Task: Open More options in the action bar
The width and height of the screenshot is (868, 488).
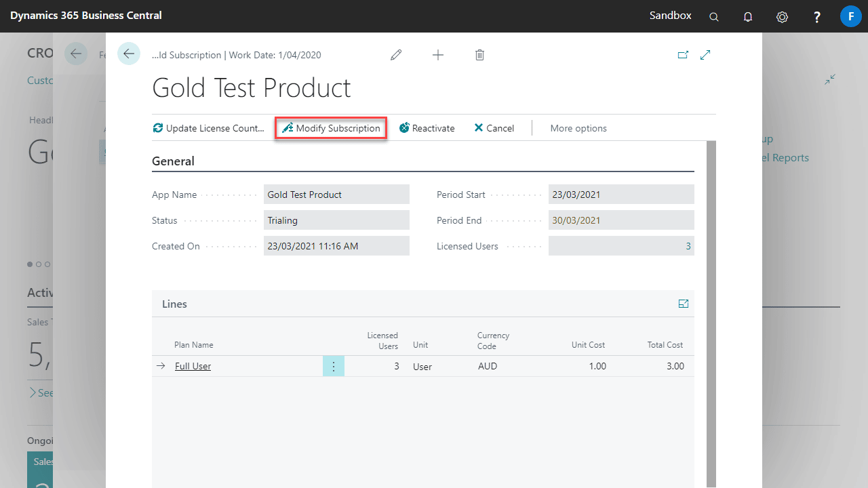Action: (578, 128)
